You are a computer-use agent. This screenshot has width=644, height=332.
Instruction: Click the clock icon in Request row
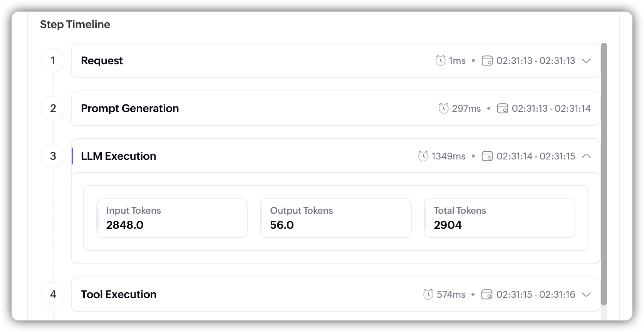[440, 60]
